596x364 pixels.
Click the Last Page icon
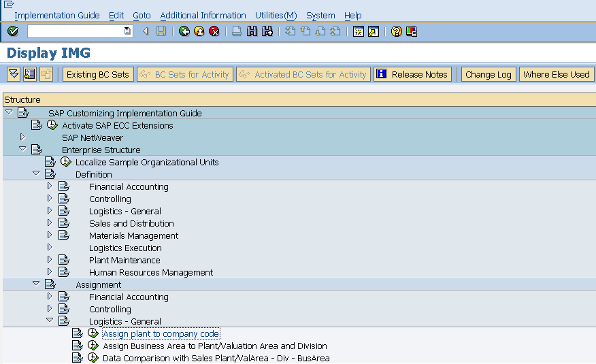335,31
